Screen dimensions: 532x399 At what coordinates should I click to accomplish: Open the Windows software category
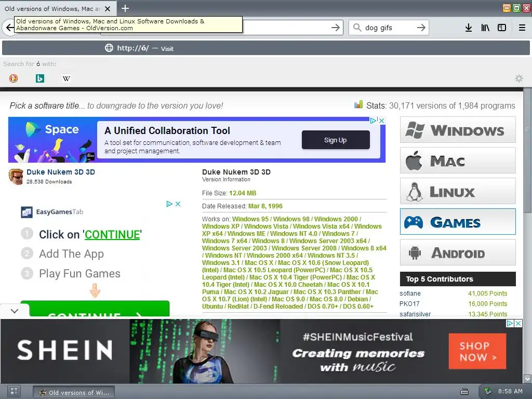458,129
